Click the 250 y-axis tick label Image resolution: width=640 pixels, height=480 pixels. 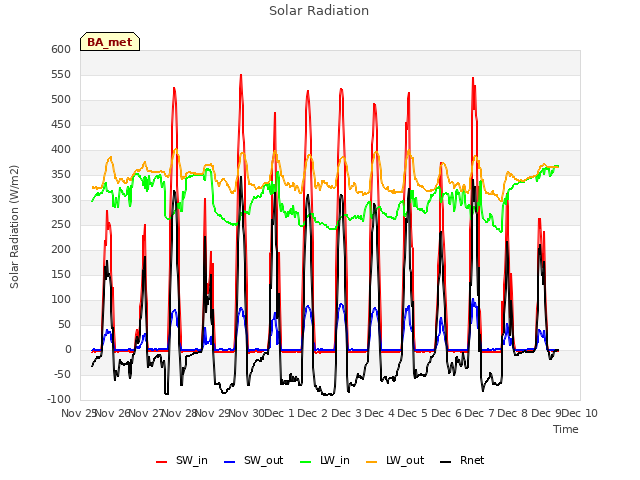(61, 224)
